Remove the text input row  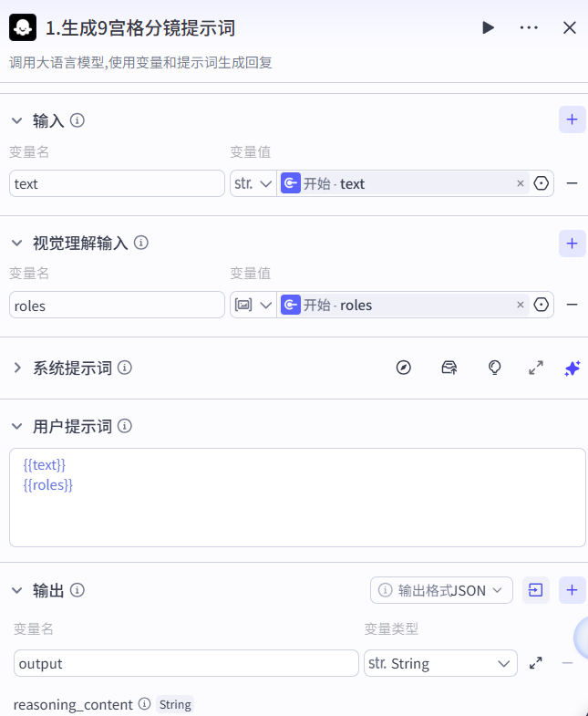point(572,183)
